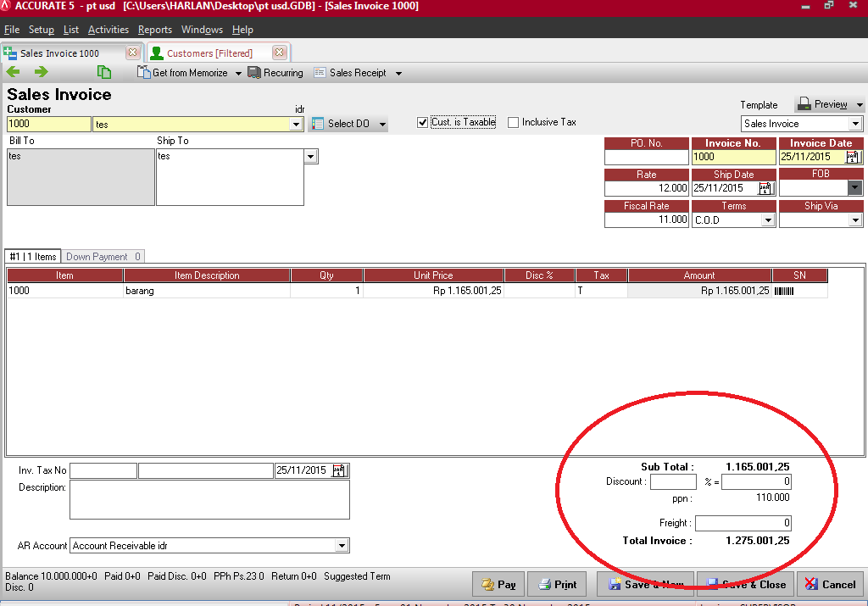The height and width of the screenshot is (606, 868).
Task: Open the Invoice Date calendar picker
Action: pos(853,157)
